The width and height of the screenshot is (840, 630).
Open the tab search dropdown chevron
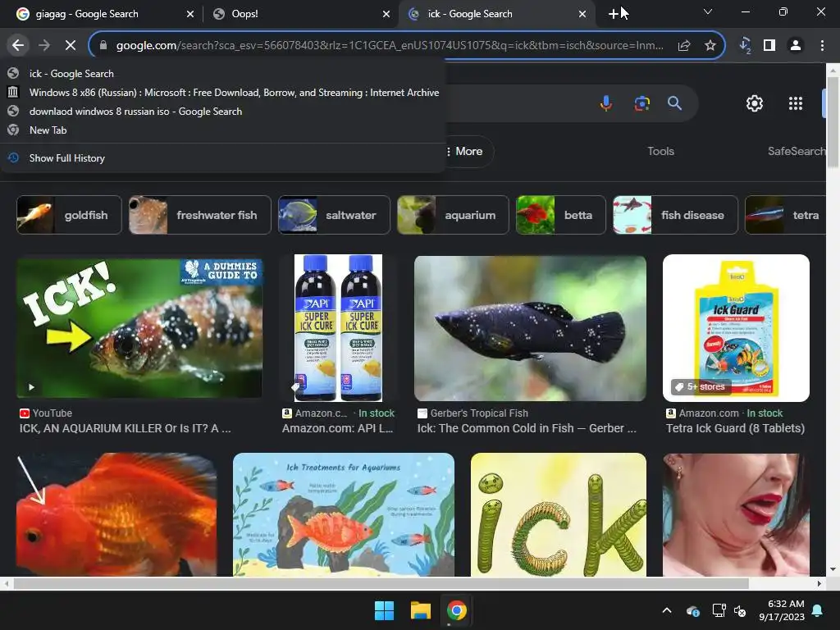click(708, 11)
